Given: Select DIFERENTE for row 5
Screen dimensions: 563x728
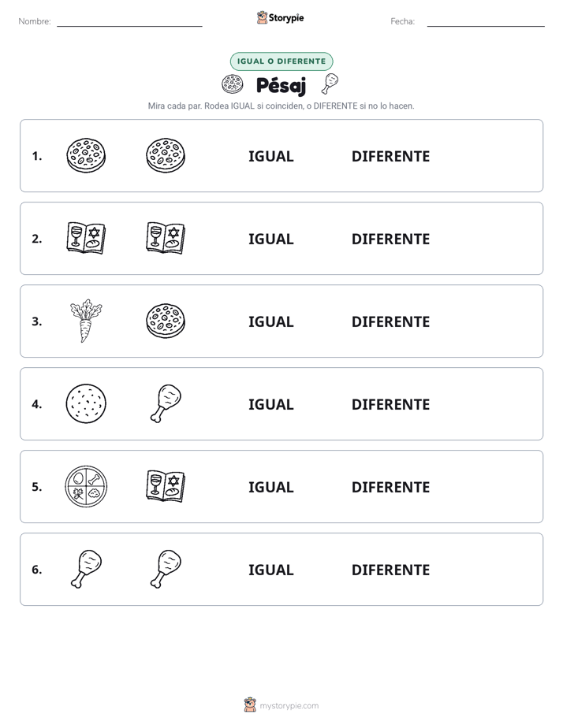Looking at the screenshot, I should pyautogui.click(x=390, y=487).
